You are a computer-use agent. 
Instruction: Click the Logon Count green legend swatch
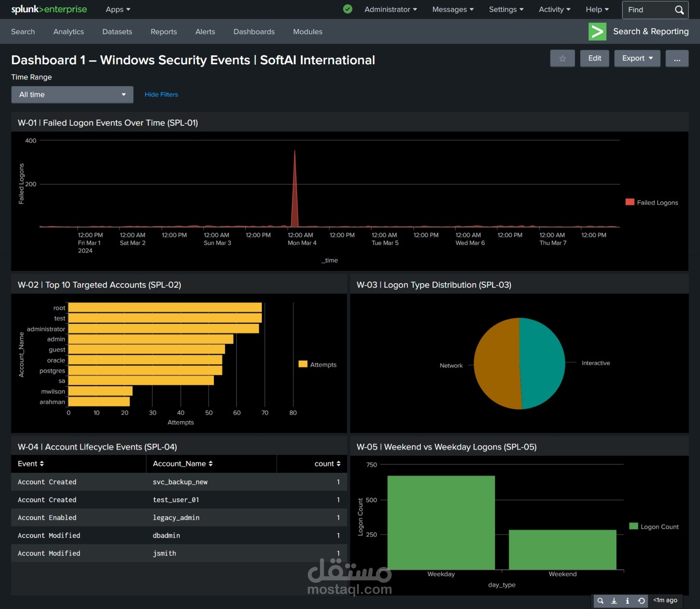633,526
